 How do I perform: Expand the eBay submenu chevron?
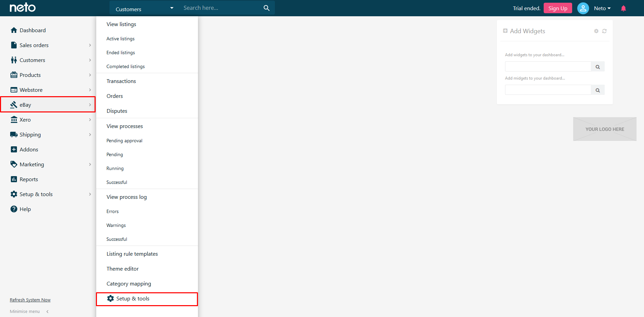pos(90,105)
